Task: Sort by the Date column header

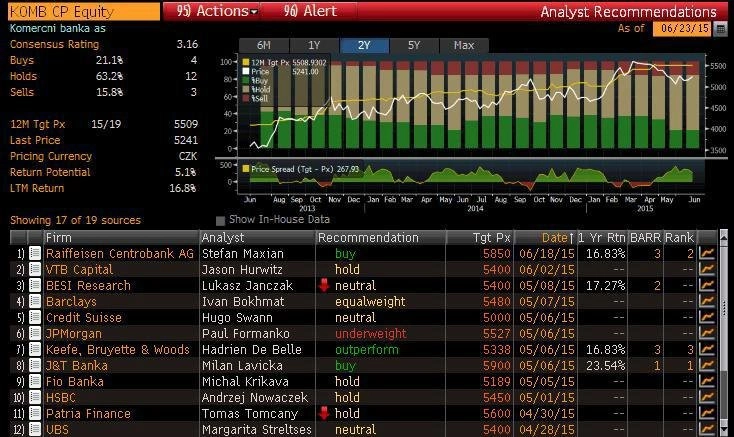Action: pos(545,238)
